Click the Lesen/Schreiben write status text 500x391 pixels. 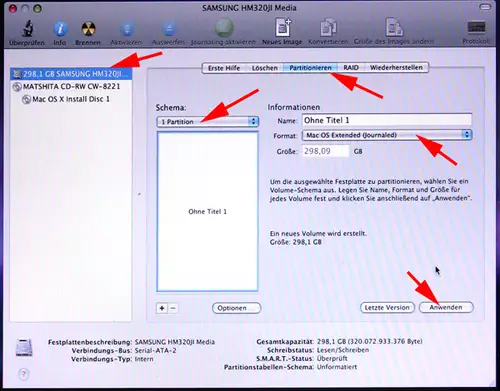tap(343, 350)
